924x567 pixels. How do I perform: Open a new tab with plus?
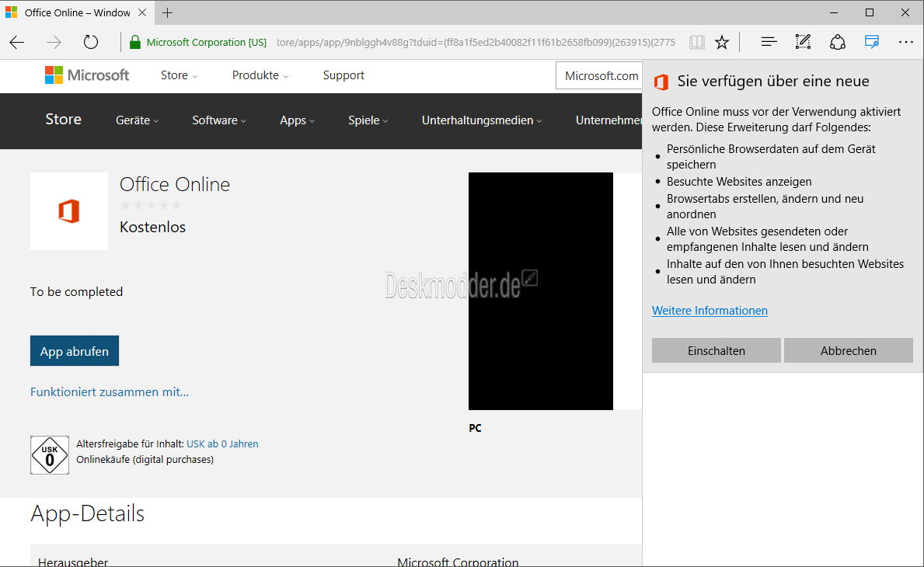[x=167, y=12]
